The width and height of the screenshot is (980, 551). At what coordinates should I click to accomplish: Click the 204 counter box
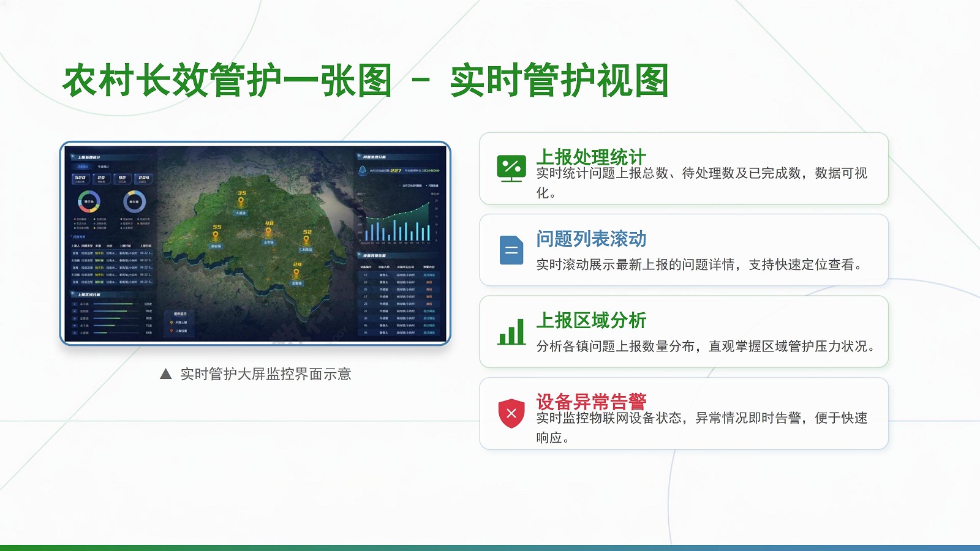click(x=143, y=178)
